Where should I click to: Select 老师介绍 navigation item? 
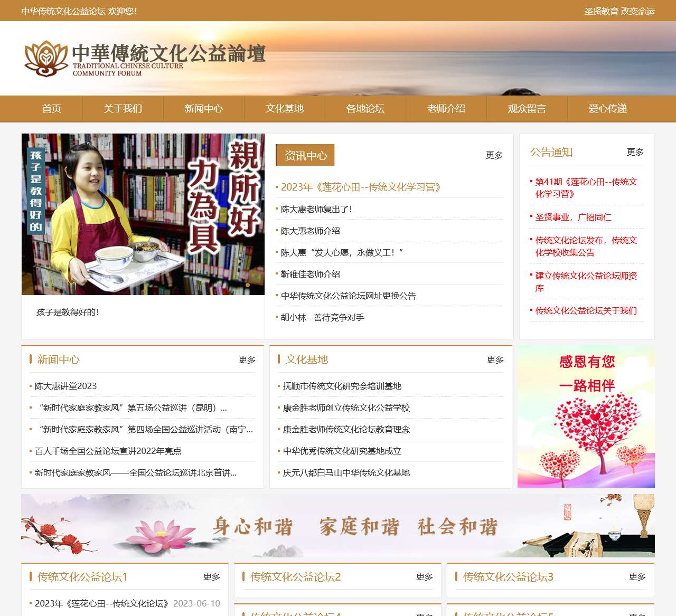[446, 109]
